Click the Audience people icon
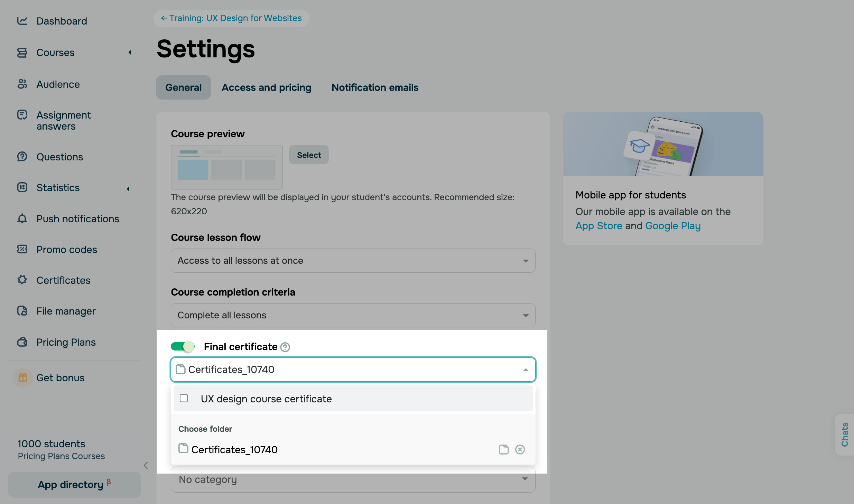854x504 pixels. click(22, 84)
